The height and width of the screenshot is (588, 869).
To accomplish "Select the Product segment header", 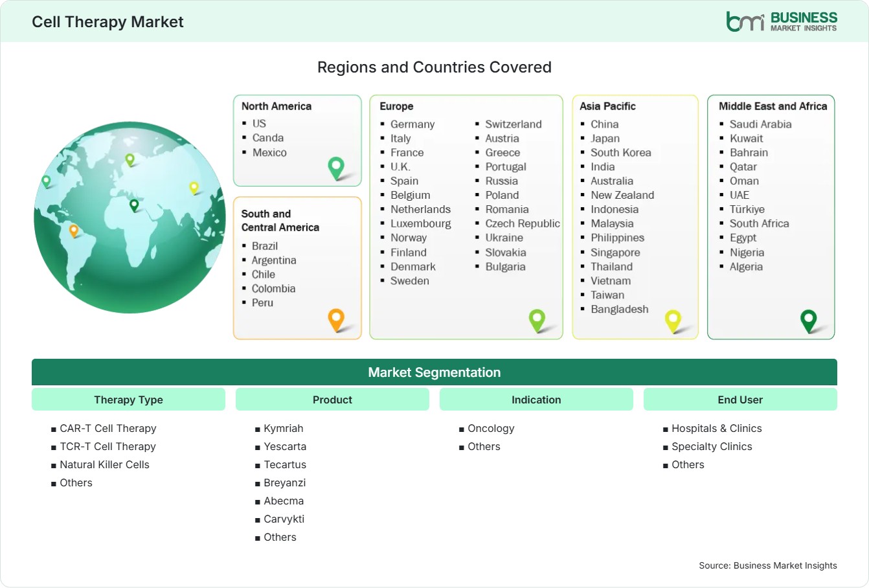I will (332, 400).
